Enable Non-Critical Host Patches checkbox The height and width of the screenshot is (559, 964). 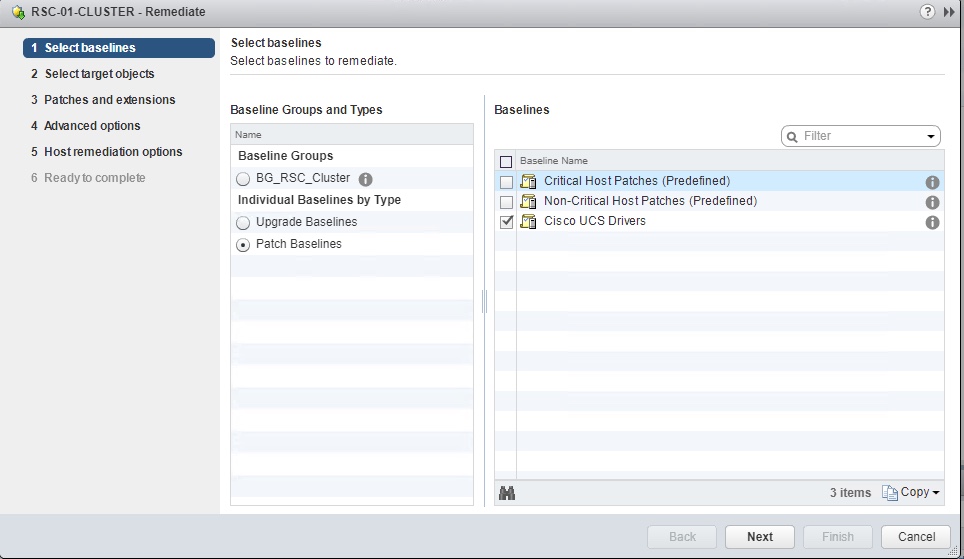[x=506, y=202]
